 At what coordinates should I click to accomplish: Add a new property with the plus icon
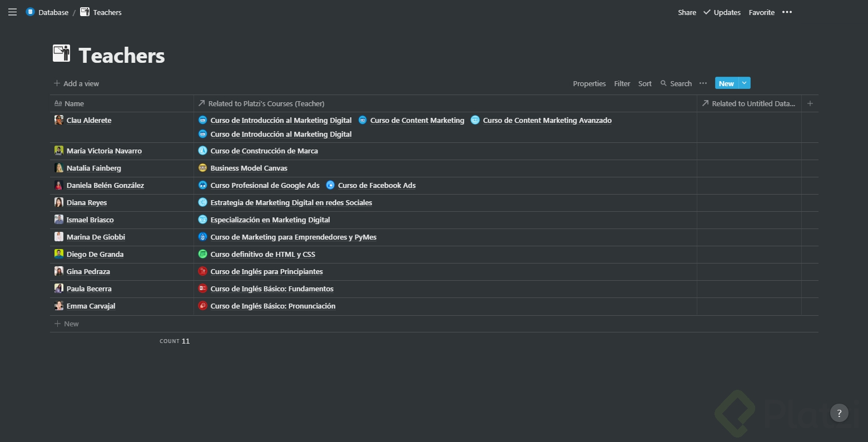tap(810, 103)
